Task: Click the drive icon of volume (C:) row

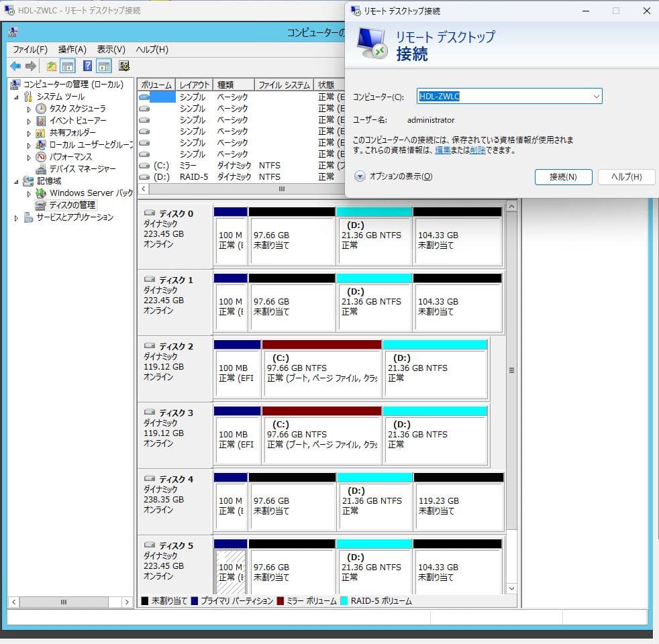Action: [x=144, y=166]
